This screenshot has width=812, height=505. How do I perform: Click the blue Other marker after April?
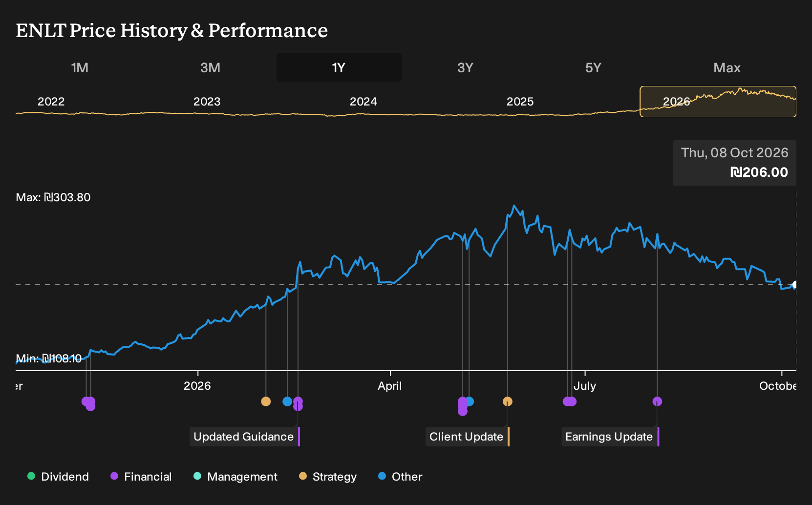(470, 401)
